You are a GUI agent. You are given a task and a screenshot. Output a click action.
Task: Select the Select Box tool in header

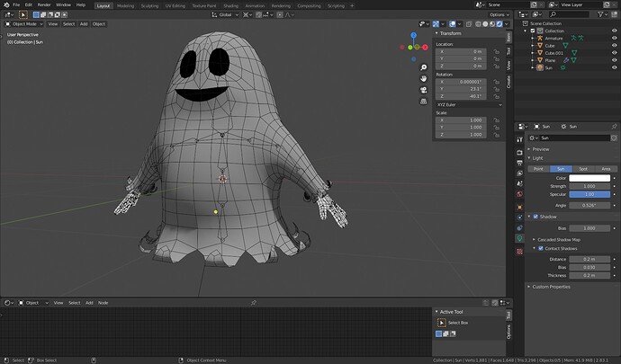point(23,14)
